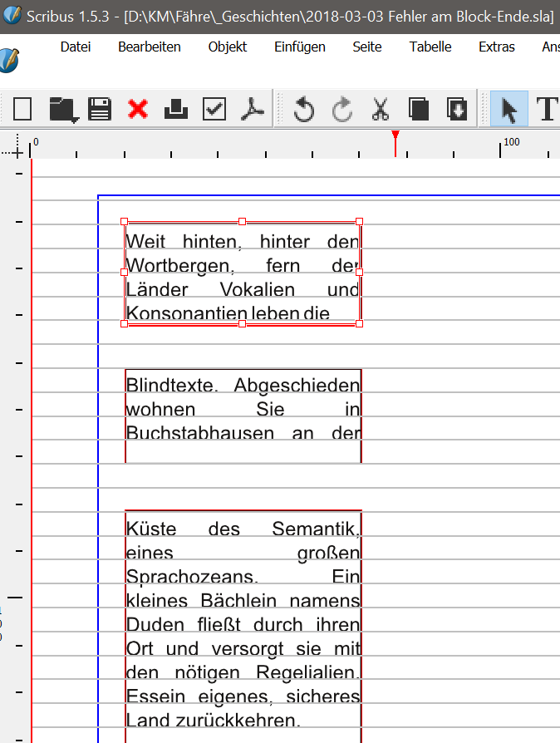The height and width of the screenshot is (743, 560).
Task: Export as PDF using the Acrobat icon
Action: coord(252,109)
